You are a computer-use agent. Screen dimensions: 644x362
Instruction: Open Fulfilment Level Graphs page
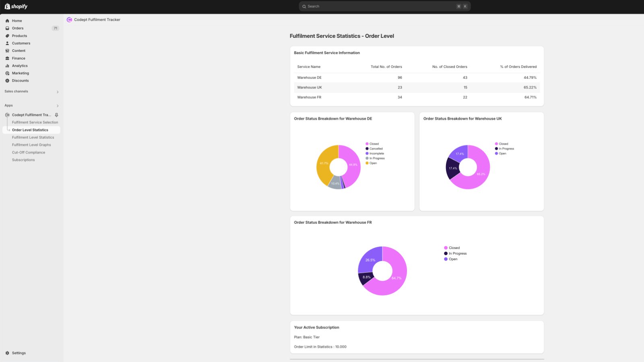tap(31, 145)
